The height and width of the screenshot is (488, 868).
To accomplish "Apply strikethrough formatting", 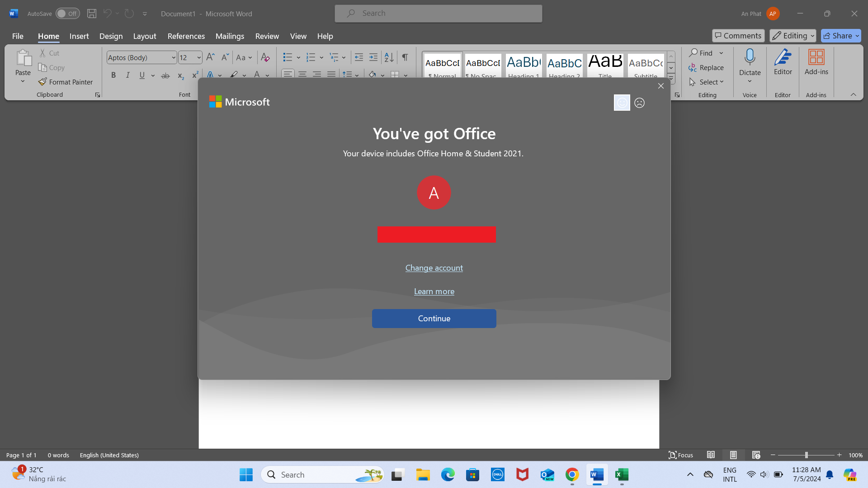I will coord(165,75).
